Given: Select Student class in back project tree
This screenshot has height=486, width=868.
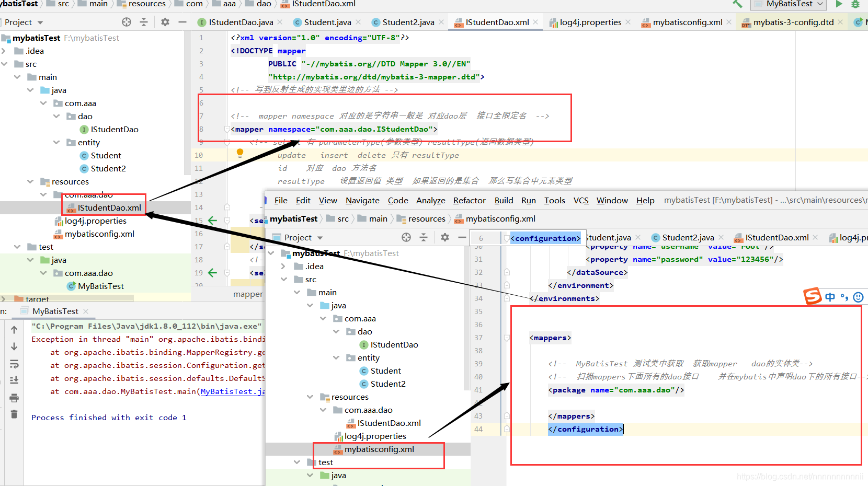Looking at the screenshot, I should tap(106, 155).
